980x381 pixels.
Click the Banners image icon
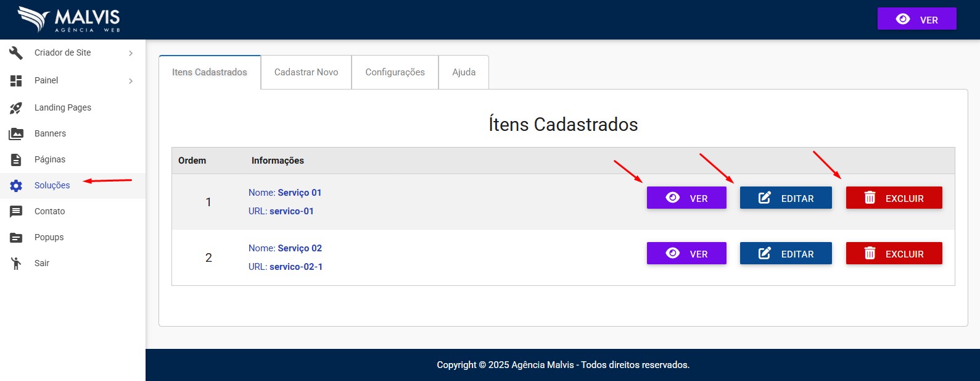(x=16, y=134)
